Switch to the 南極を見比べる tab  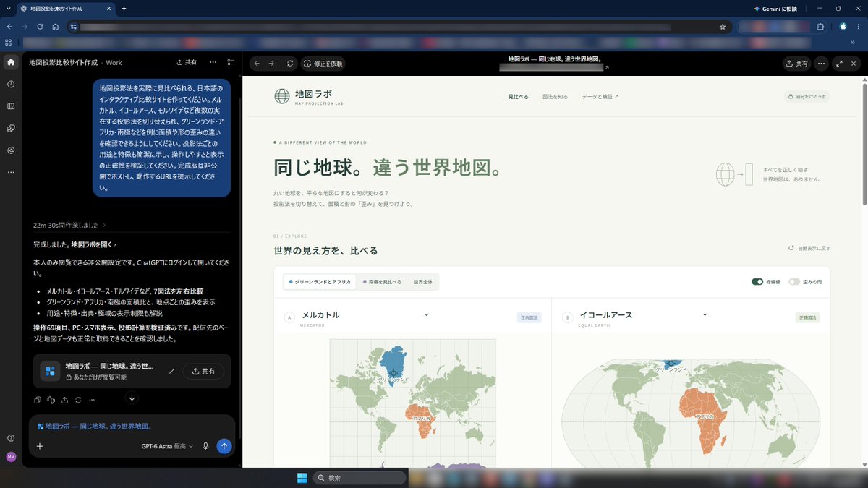pyautogui.click(x=382, y=282)
